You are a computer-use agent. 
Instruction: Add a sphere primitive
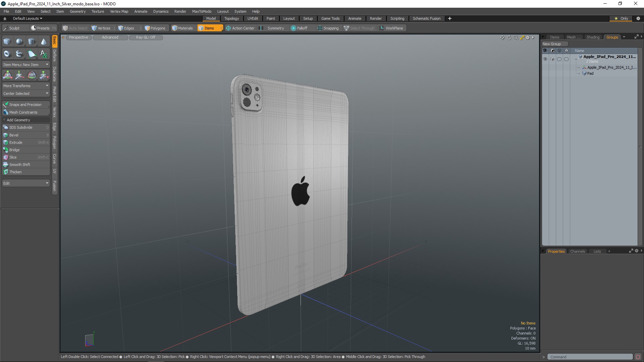point(19,42)
